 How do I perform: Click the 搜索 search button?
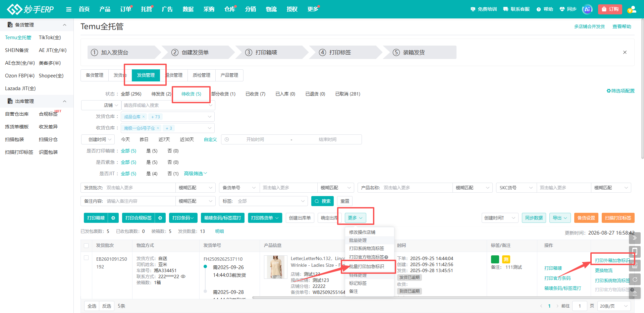coord(322,201)
